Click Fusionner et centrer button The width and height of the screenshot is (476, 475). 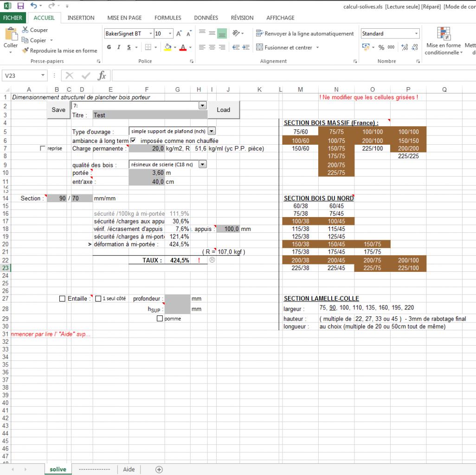click(x=284, y=47)
